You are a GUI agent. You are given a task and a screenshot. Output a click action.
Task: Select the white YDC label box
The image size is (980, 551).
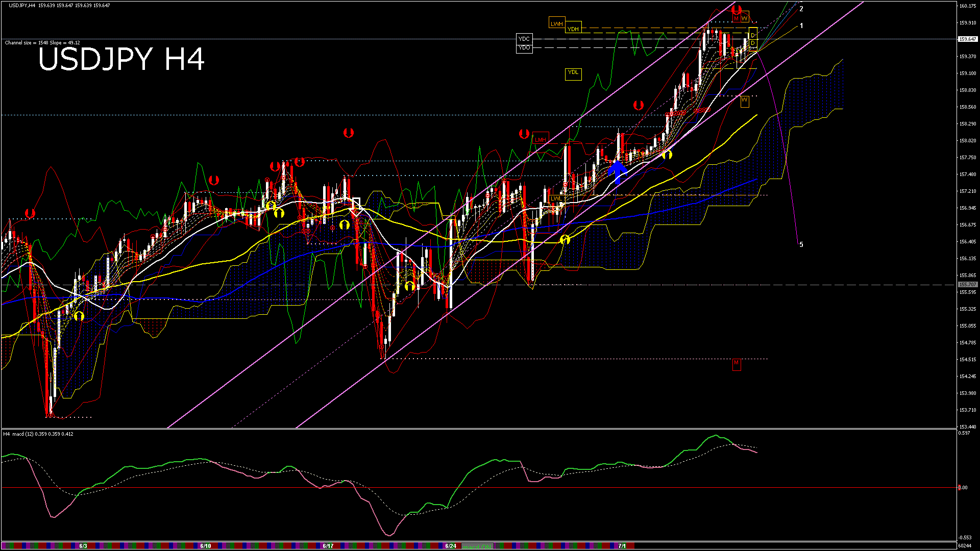pyautogui.click(x=524, y=39)
